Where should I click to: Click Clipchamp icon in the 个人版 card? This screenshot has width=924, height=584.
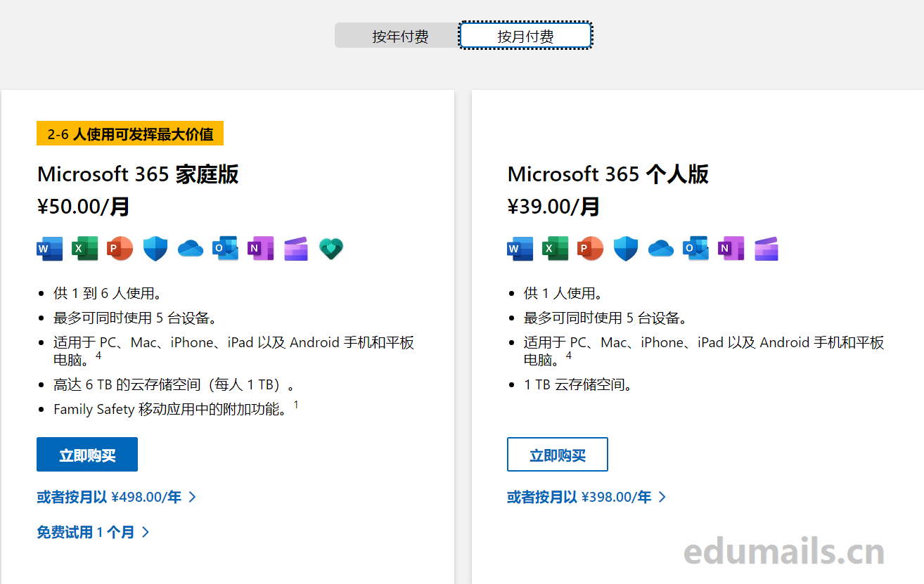pos(766,249)
